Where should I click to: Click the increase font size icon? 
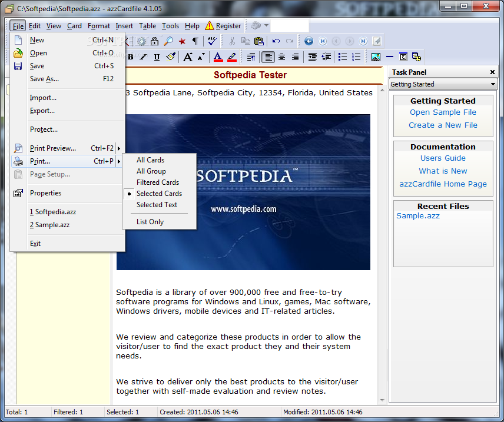click(188, 57)
